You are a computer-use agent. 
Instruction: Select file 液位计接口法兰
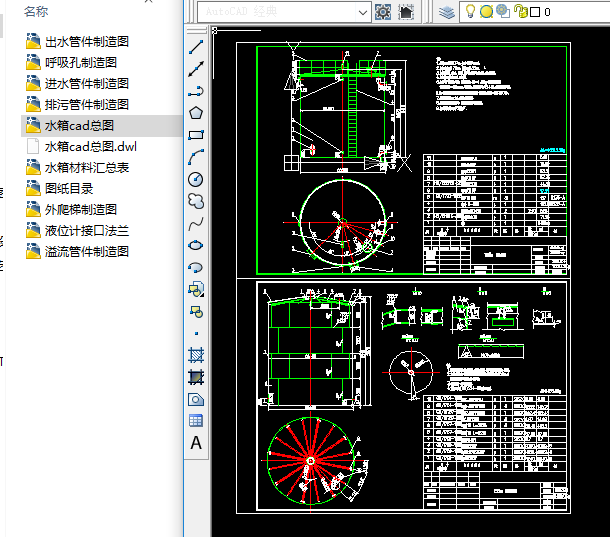87,231
